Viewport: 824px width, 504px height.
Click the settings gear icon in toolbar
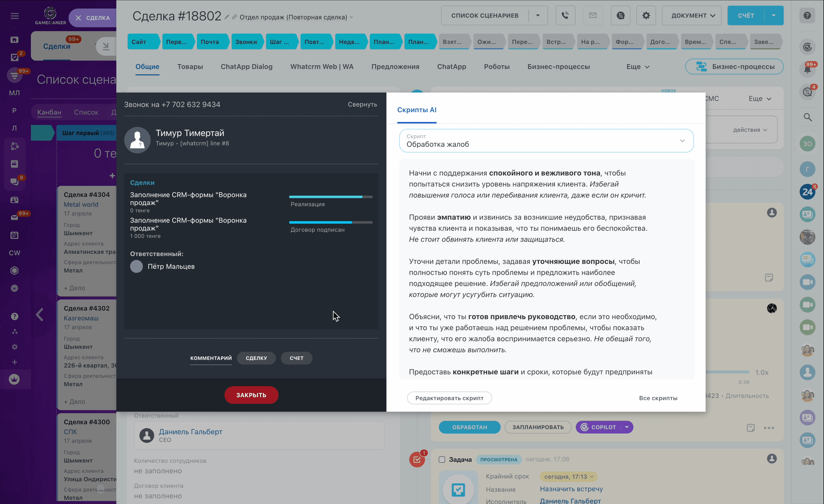646,15
